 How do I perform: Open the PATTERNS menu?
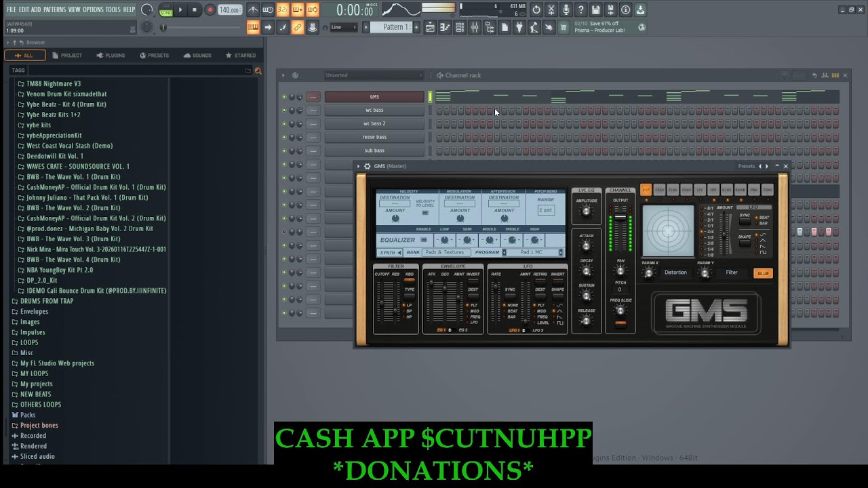click(x=54, y=9)
